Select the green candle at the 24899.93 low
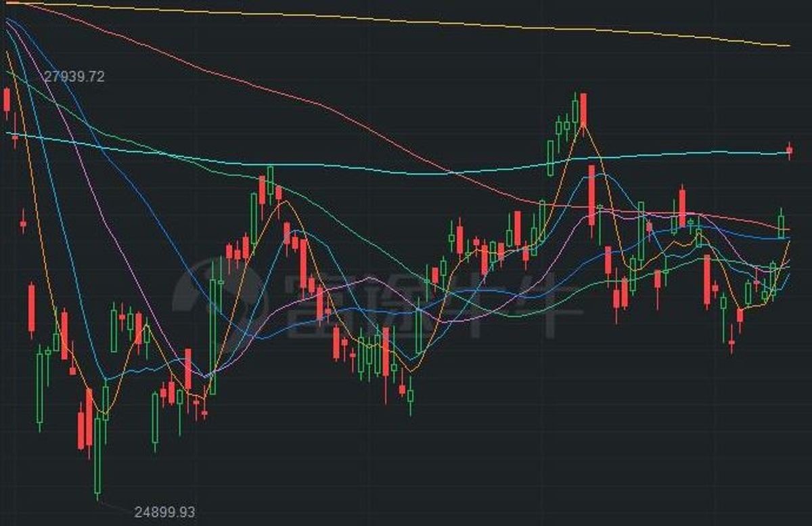This screenshot has width=812, height=526. tap(97, 456)
